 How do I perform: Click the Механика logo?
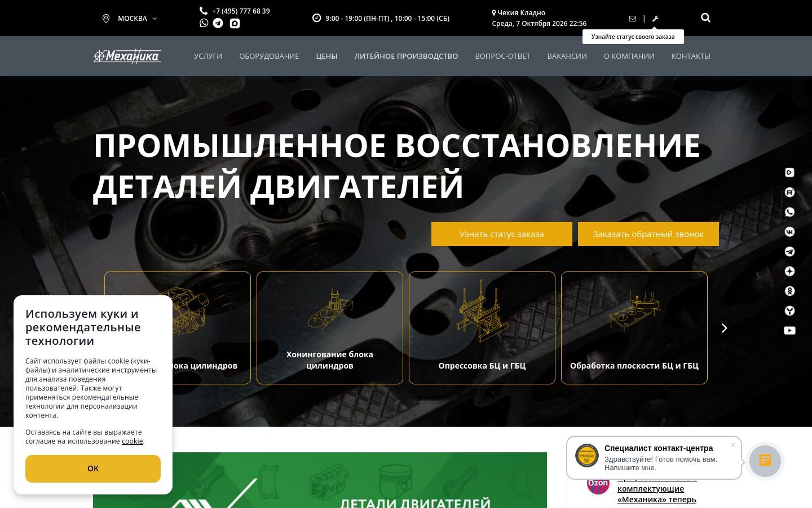[127, 56]
